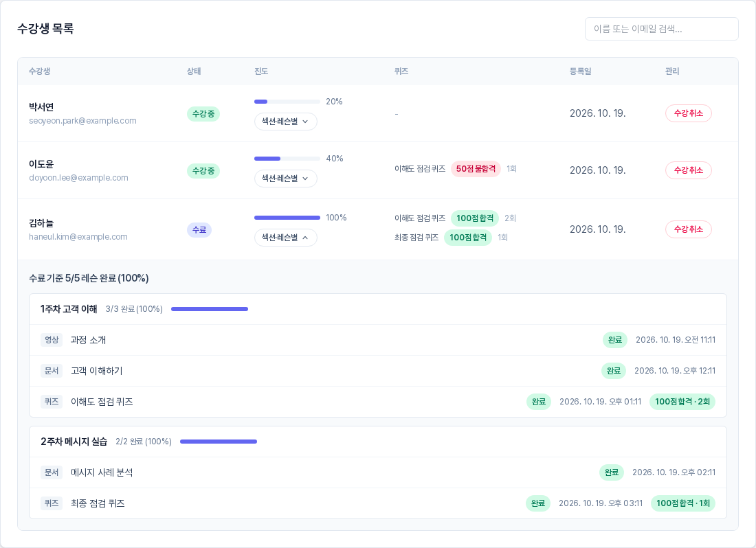
Task: Click the name or email search field
Action: point(661,29)
